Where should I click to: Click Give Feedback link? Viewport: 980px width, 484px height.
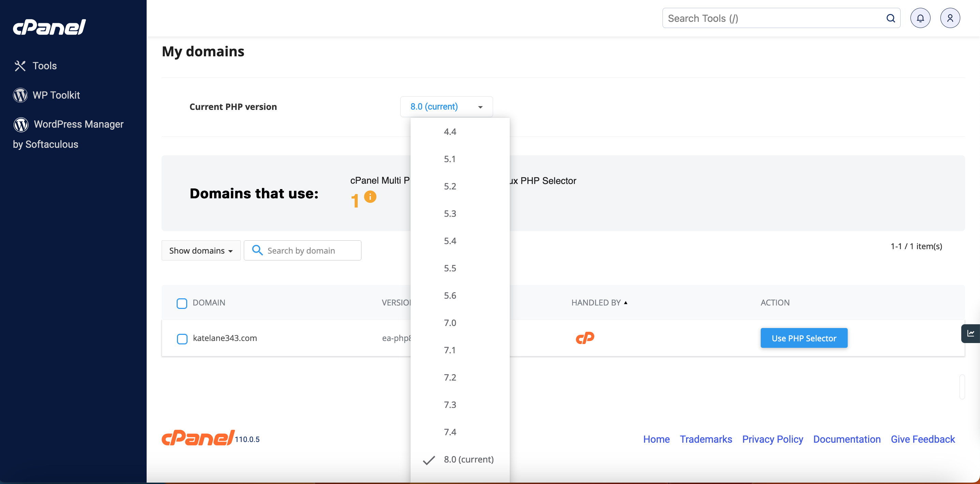coord(923,439)
